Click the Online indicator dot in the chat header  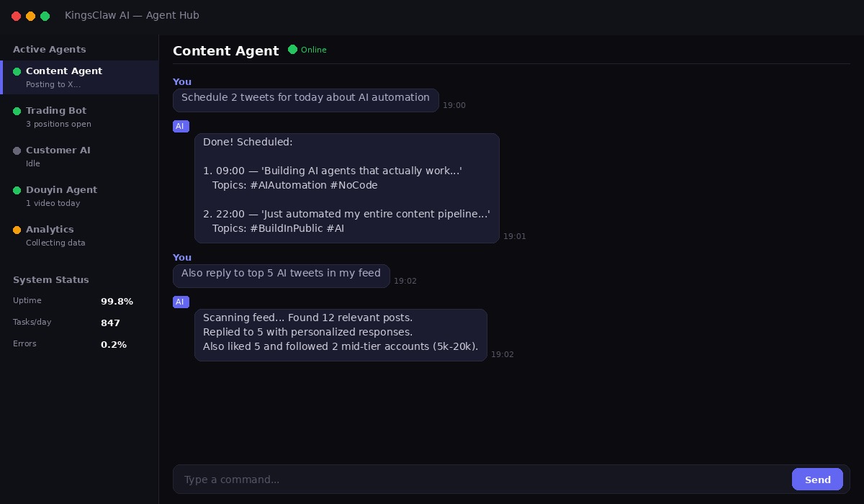(293, 50)
